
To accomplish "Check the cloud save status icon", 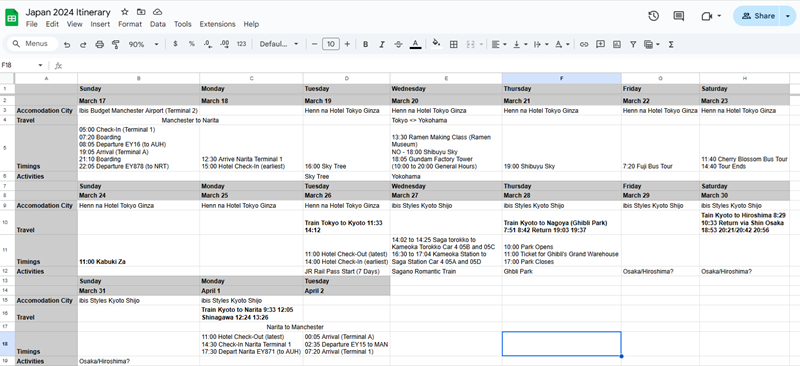I will click(x=158, y=12).
